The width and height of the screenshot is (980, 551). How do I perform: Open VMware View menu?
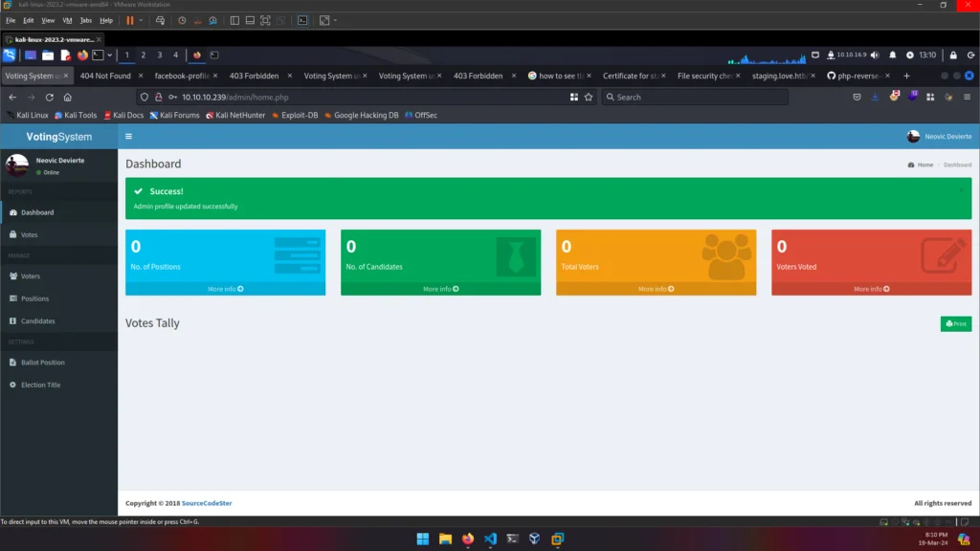coord(48,21)
